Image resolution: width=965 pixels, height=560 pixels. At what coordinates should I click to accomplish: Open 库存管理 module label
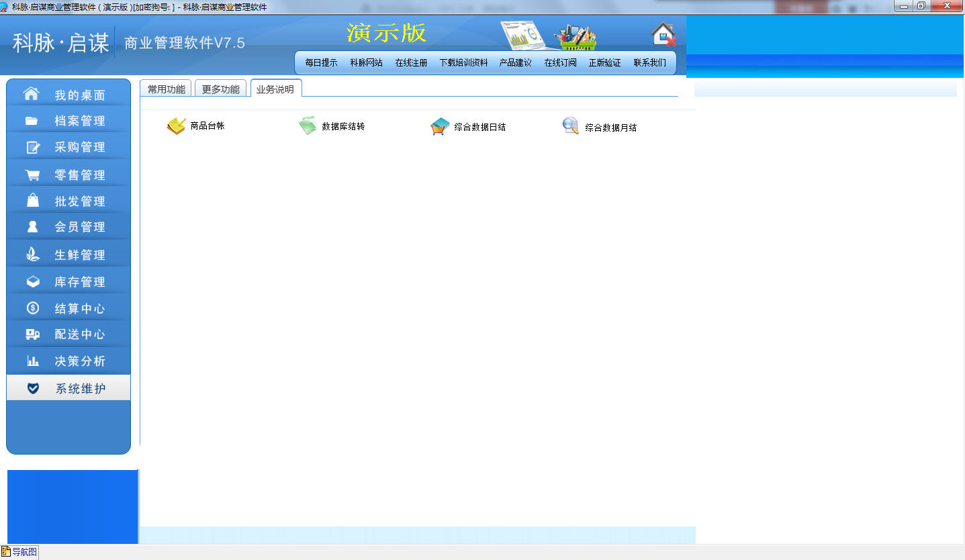point(80,282)
